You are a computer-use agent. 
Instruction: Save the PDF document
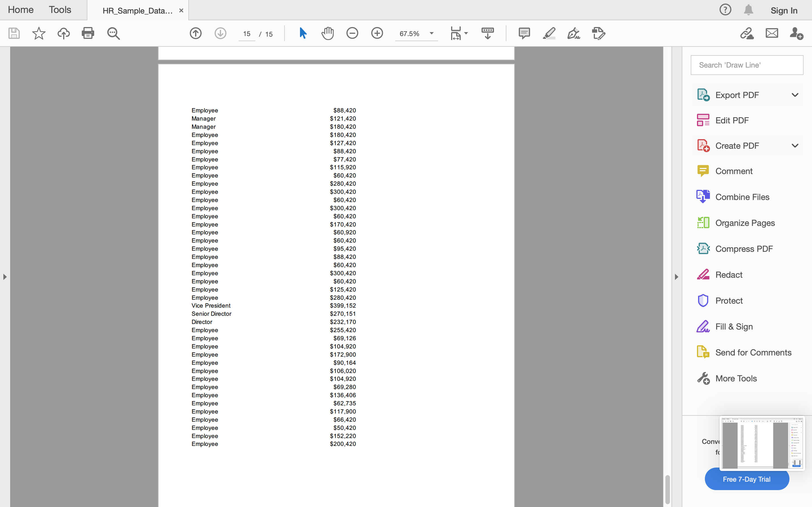14,33
